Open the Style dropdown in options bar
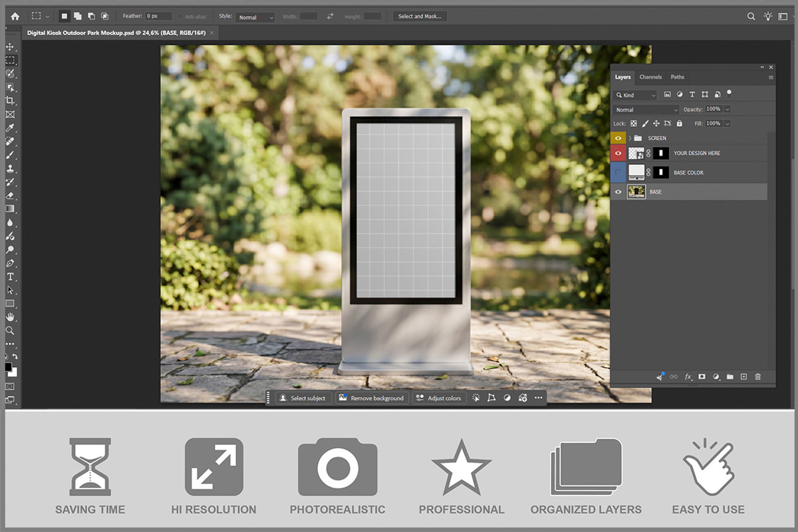Viewport: 798px width, 532px height. (x=255, y=17)
